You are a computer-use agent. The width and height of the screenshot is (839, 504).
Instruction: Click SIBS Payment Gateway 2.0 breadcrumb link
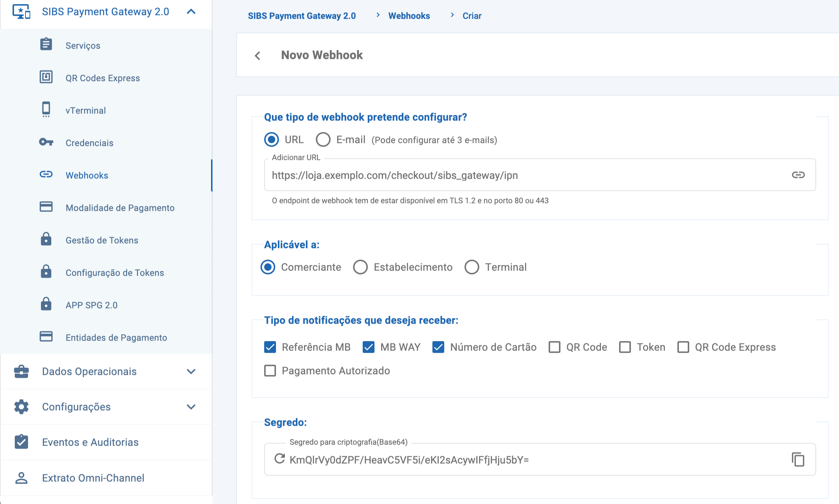point(301,16)
